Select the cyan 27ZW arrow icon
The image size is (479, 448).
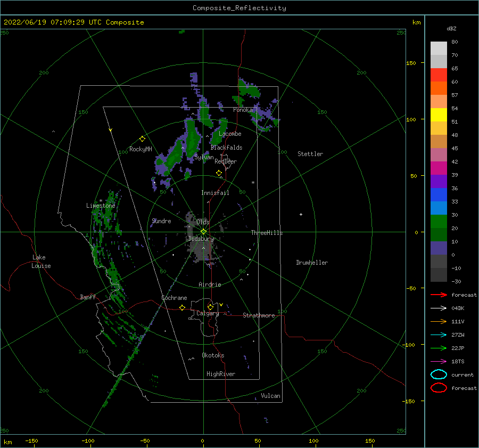pyautogui.click(x=439, y=335)
